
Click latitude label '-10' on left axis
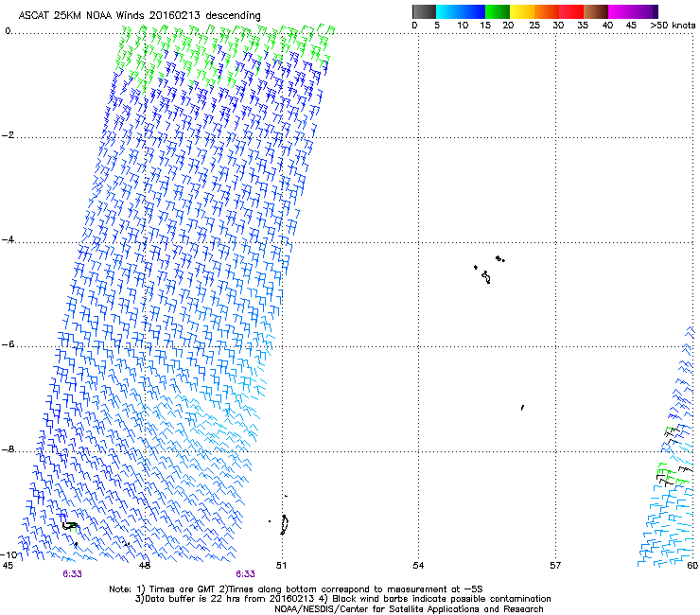9,554
